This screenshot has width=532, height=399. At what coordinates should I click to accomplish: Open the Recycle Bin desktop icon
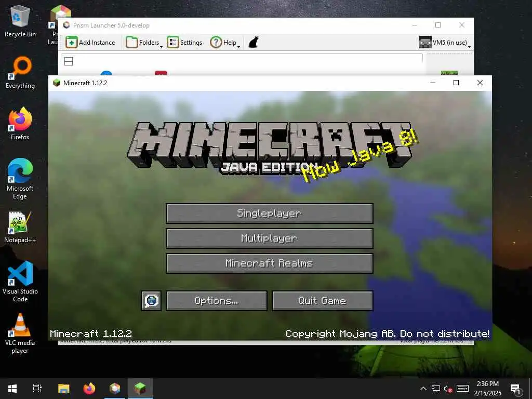pyautogui.click(x=20, y=22)
